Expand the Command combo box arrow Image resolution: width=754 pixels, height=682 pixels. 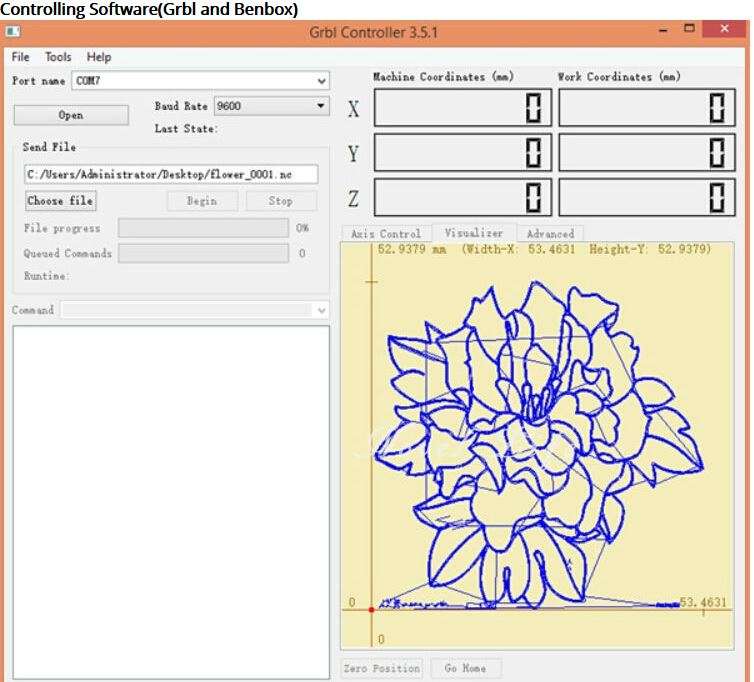[321, 310]
